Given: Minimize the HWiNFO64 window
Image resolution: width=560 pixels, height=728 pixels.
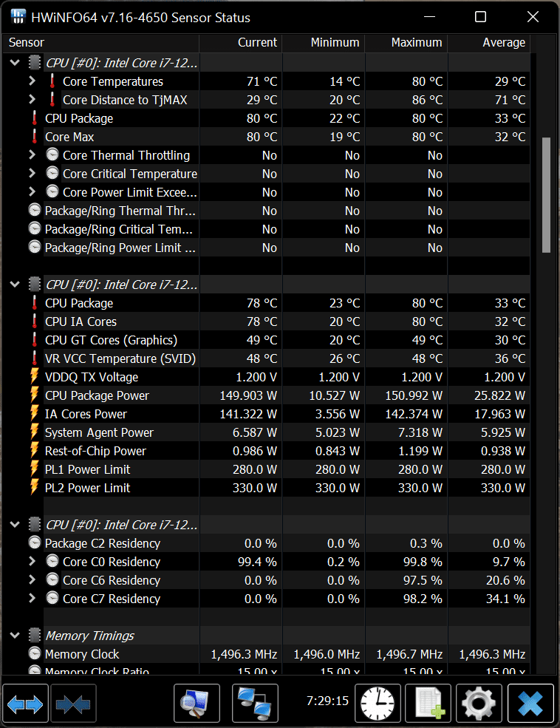Looking at the screenshot, I should pos(430,17).
